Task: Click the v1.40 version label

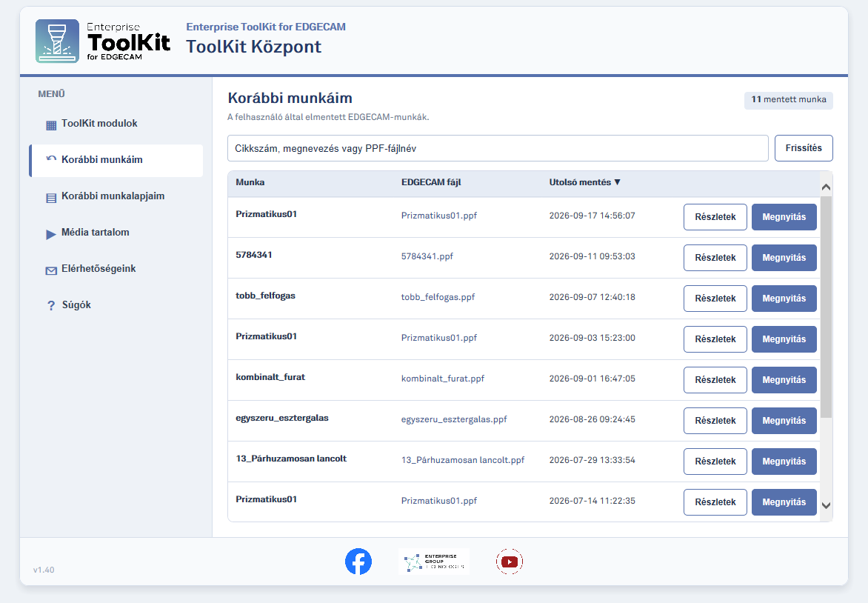Action: 44,570
